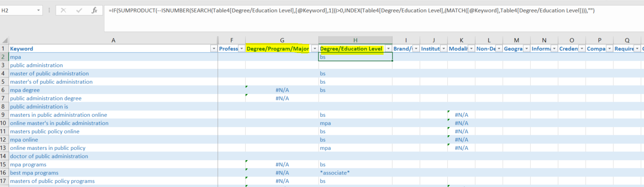The width and height of the screenshot is (644, 187).
Task: Open the Name Box dropdown arrow
Action: (x=39, y=10)
